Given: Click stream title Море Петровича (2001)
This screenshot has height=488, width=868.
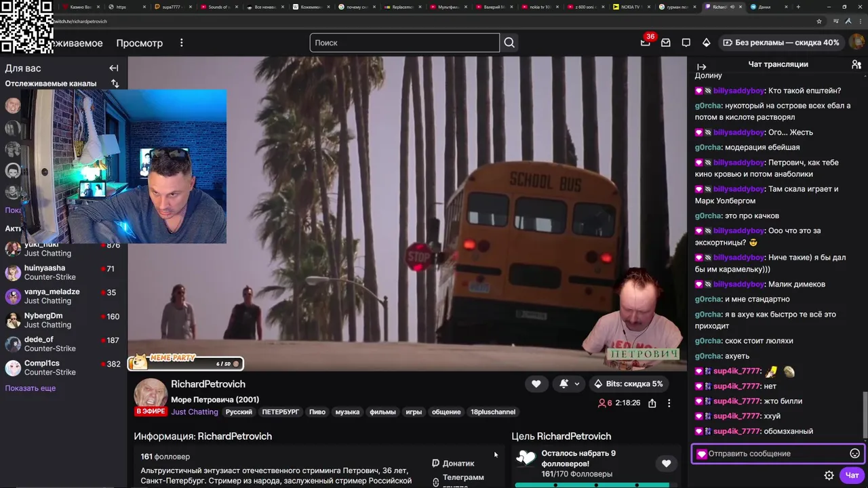Looking at the screenshot, I should (215, 400).
